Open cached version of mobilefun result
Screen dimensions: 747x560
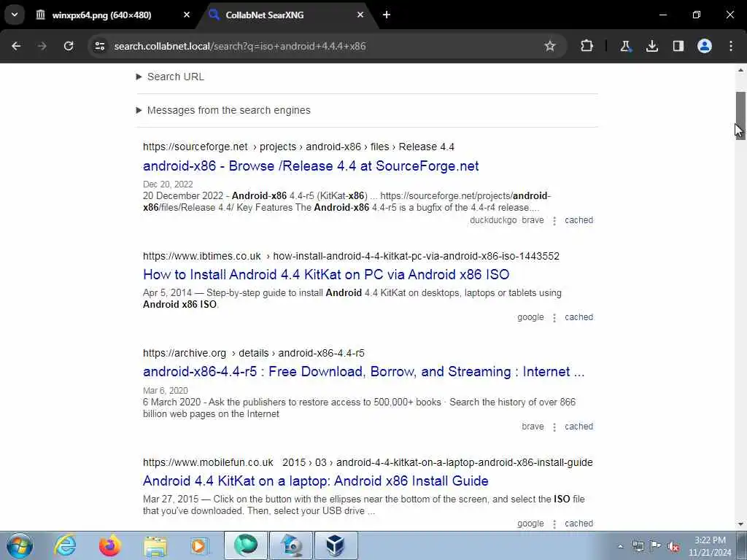(578, 524)
